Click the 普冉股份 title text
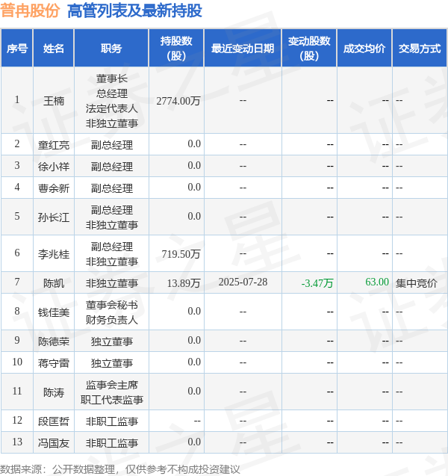The width and height of the screenshot is (448, 476). [30, 11]
